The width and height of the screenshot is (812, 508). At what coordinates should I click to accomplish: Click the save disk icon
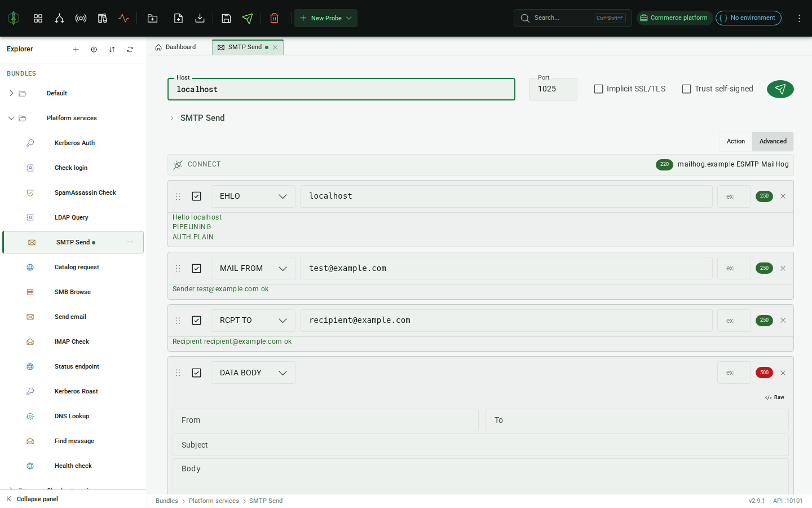(226, 18)
